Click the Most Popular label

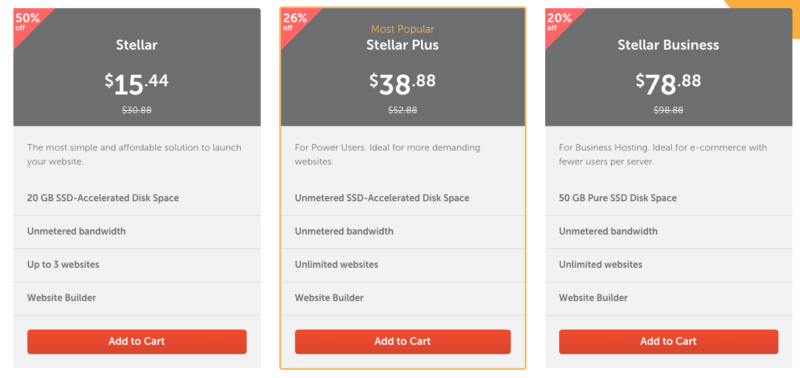(403, 30)
